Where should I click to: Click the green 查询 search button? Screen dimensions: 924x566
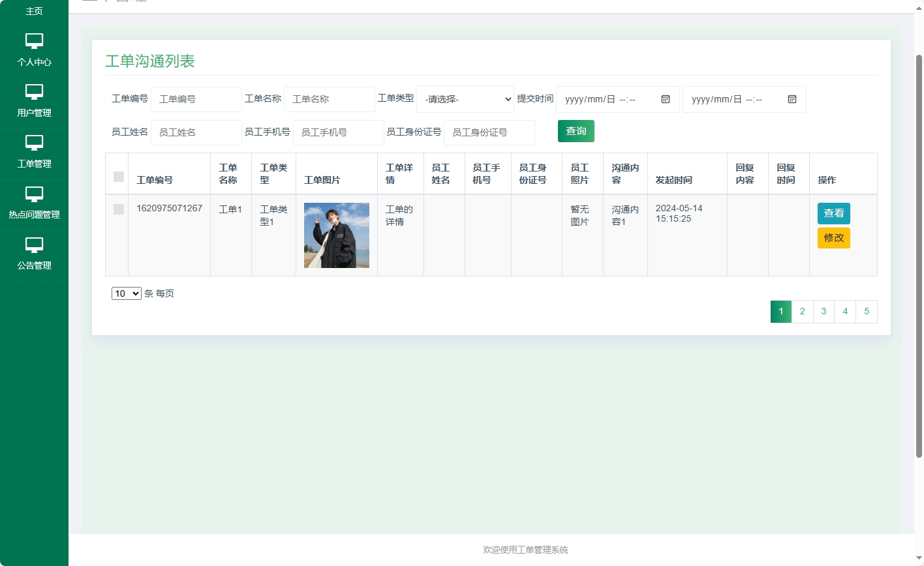coord(576,130)
